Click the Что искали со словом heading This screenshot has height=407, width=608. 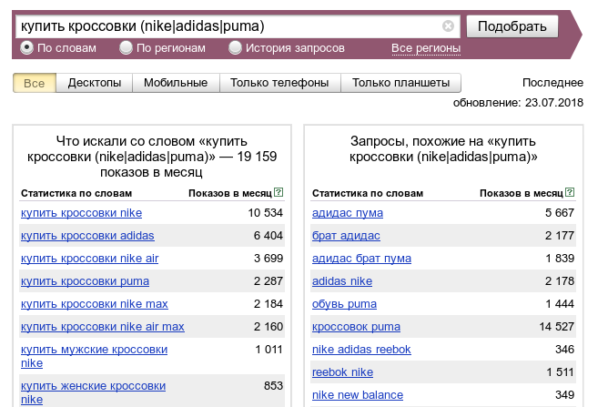point(152,157)
